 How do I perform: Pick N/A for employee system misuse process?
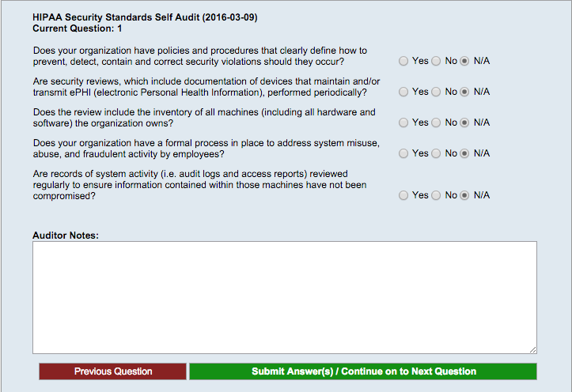click(x=464, y=153)
